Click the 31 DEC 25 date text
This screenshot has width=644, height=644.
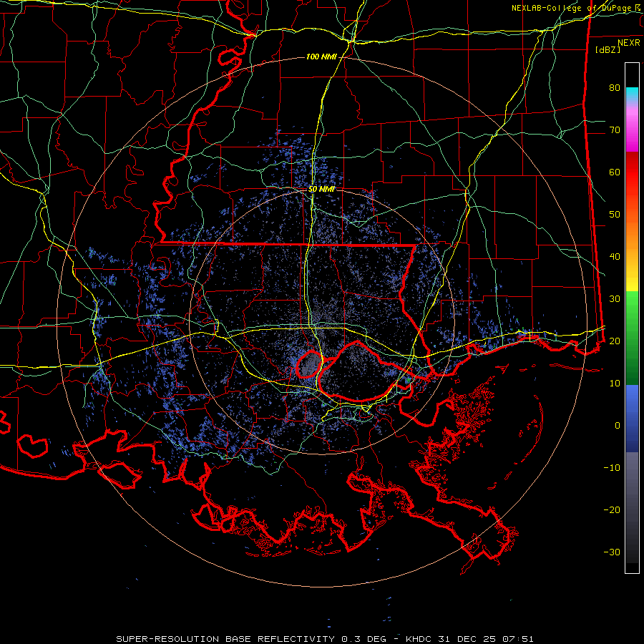[469, 639]
